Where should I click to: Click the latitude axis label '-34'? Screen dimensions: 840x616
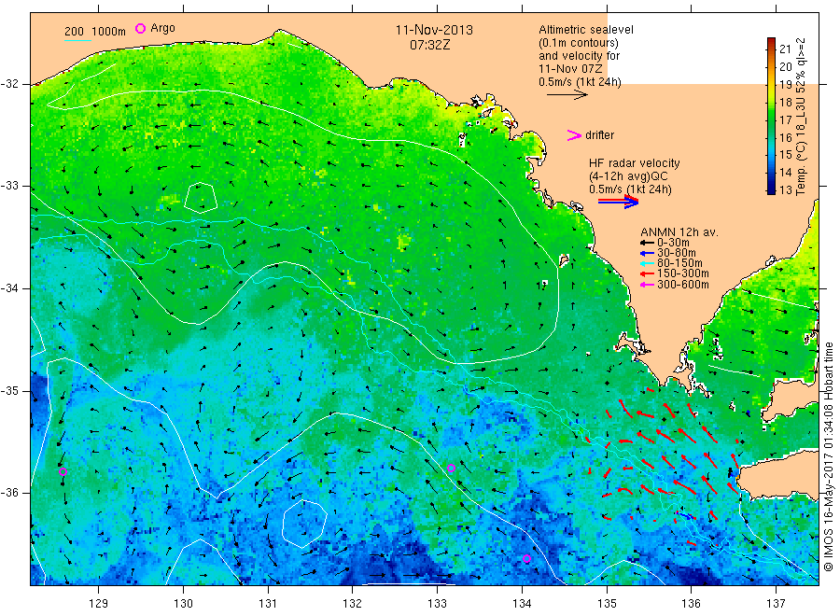9,288
